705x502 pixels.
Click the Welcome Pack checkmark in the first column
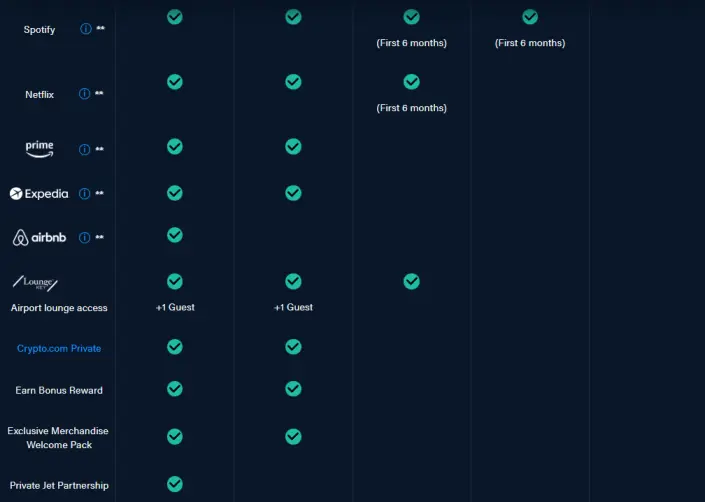coord(175,436)
